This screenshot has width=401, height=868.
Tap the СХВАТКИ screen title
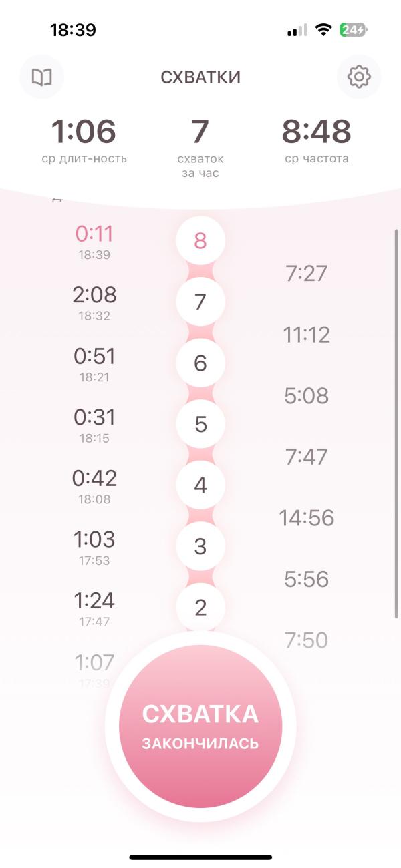point(200,77)
